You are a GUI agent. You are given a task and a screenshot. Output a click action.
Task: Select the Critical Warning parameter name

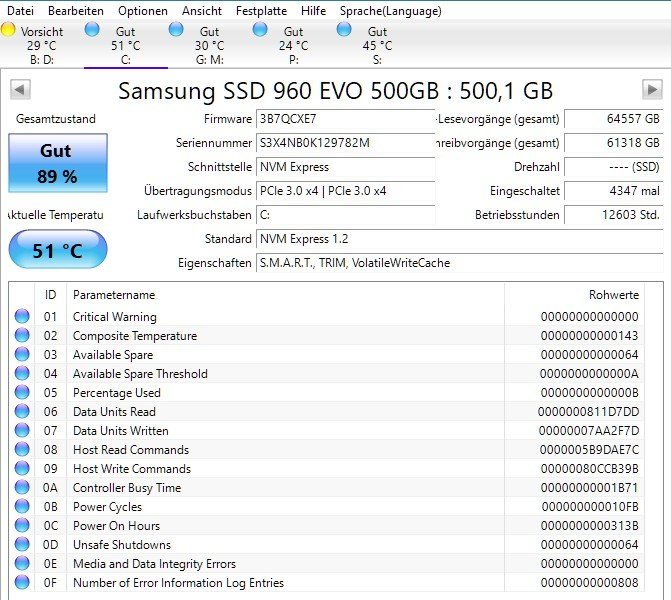[115, 317]
